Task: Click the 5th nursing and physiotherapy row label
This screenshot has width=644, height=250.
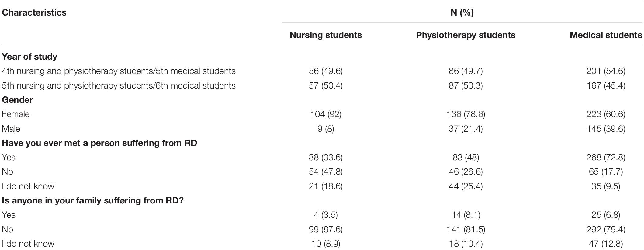Action: [119, 85]
